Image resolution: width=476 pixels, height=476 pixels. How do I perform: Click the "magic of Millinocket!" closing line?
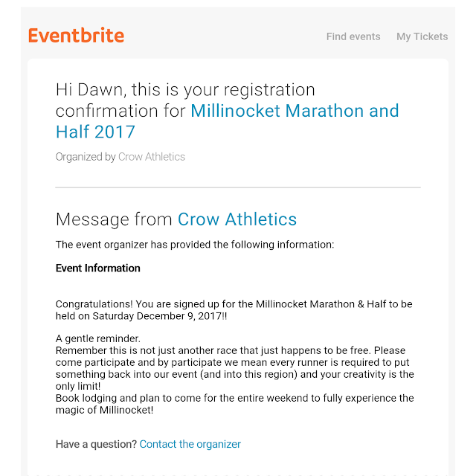click(x=104, y=410)
